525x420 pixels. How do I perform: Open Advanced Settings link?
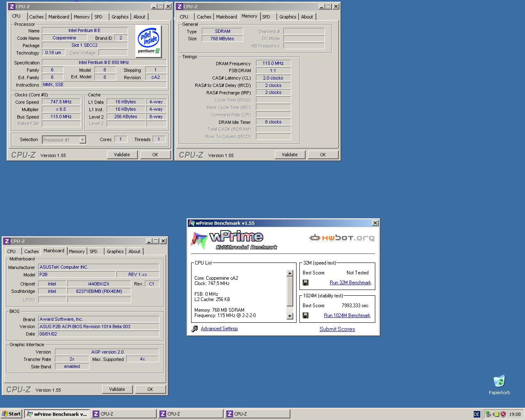[219, 329]
